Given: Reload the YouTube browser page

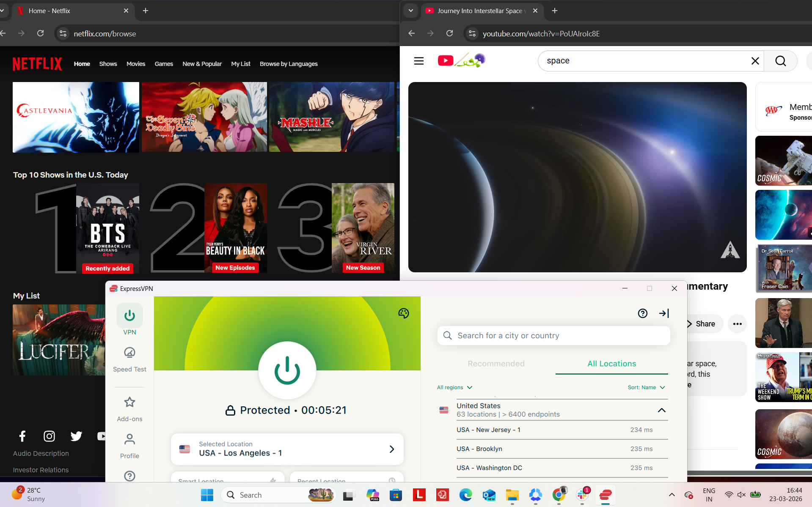Looking at the screenshot, I should coord(449,33).
